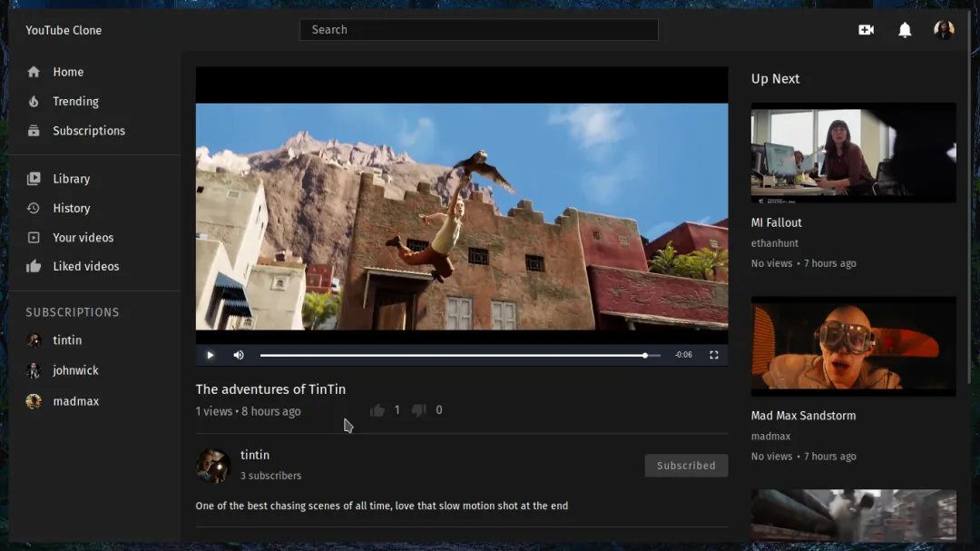Click the 1 views • 8 hours ago text
The image size is (980, 551).
coord(248,411)
